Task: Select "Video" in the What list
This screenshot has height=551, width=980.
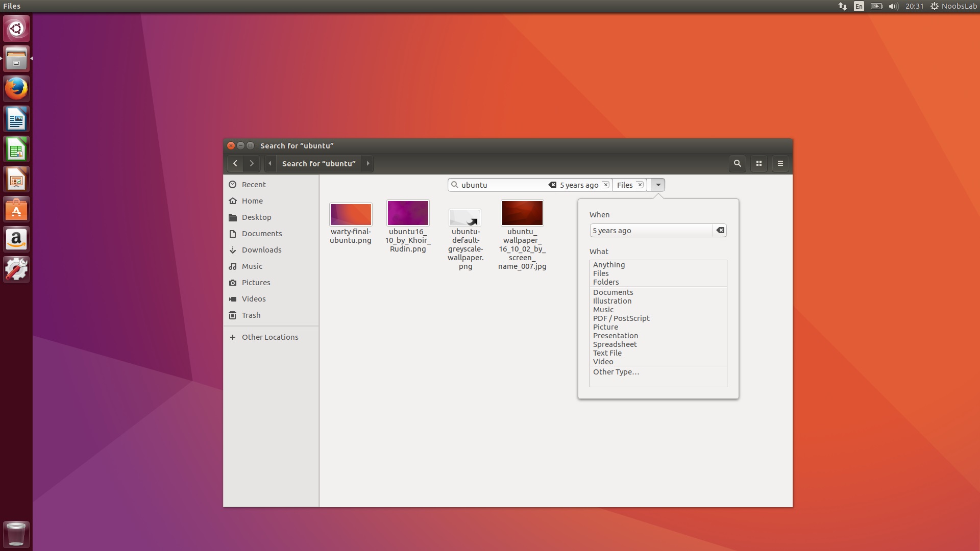Action: (603, 362)
